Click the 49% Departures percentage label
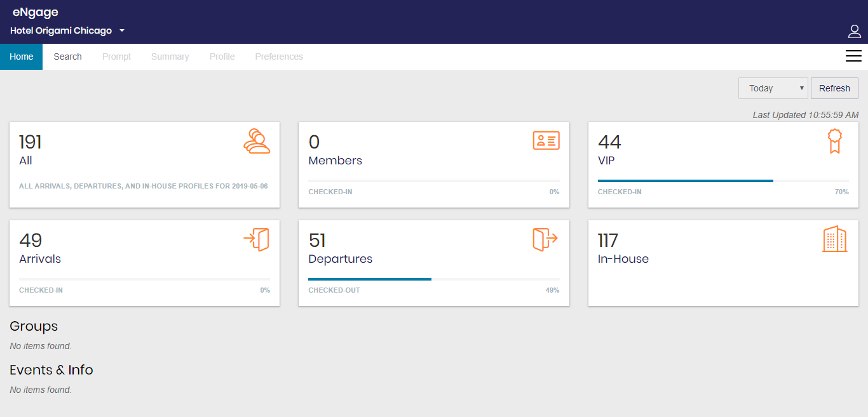Screen dimensions: 868x417 click(x=552, y=290)
